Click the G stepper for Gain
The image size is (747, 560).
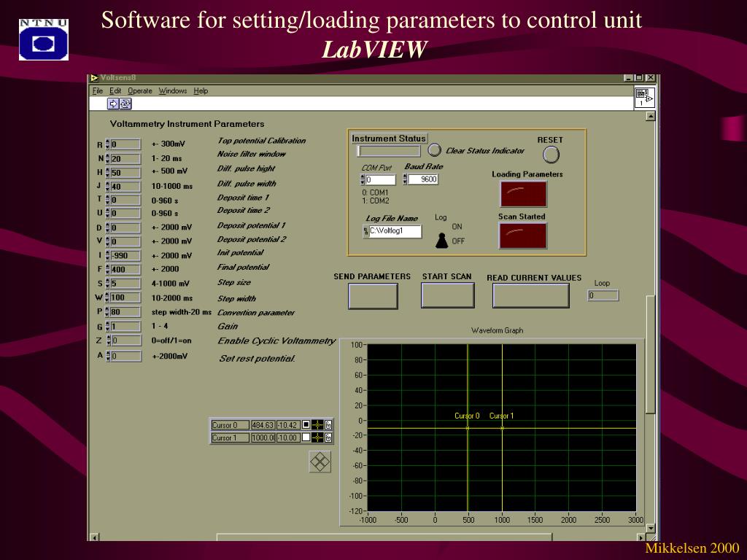pyautogui.click(x=107, y=327)
